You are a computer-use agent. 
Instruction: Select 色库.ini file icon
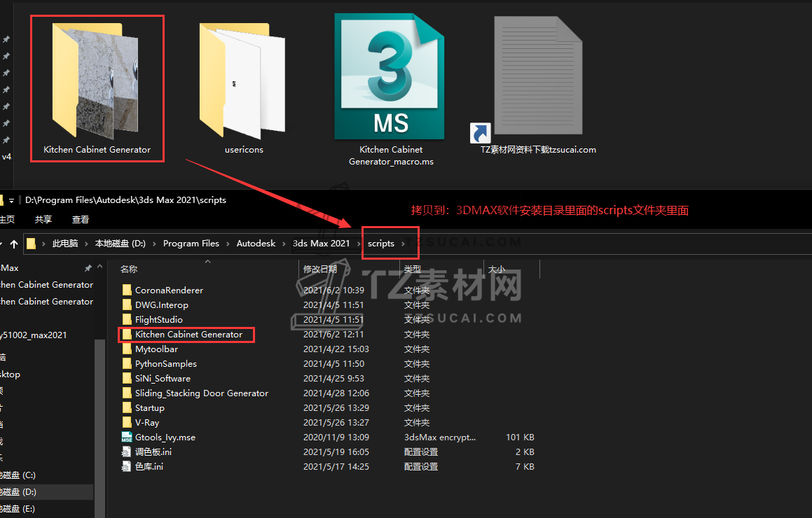126,466
